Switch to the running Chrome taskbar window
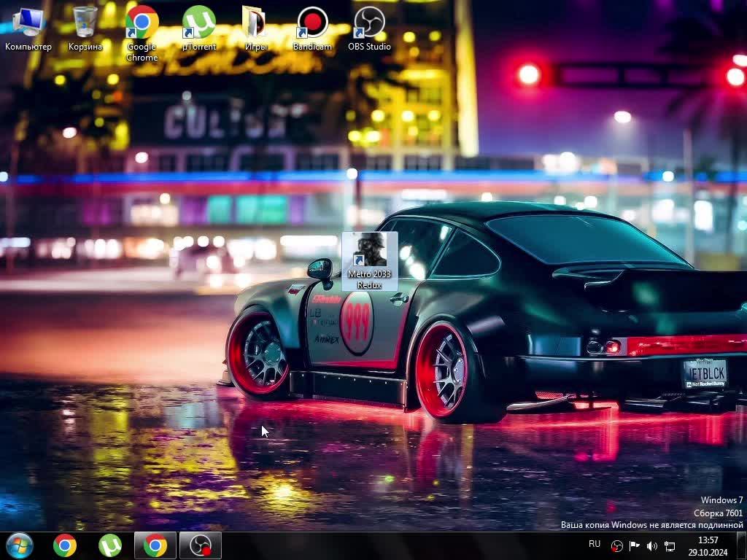747x560 pixels. click(155, 545)
